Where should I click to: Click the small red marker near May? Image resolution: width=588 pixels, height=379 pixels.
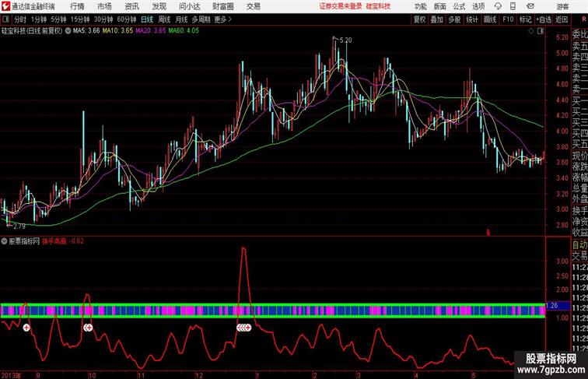488,233
